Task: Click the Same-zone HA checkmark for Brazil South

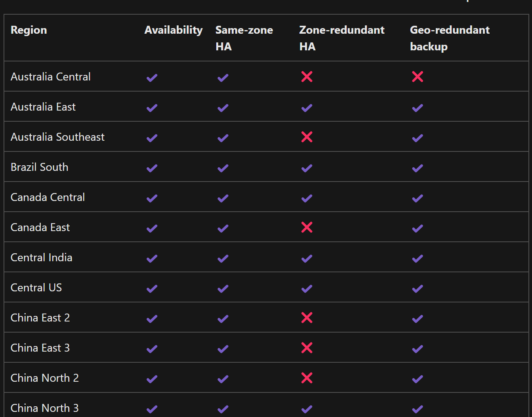Action: 223,168
